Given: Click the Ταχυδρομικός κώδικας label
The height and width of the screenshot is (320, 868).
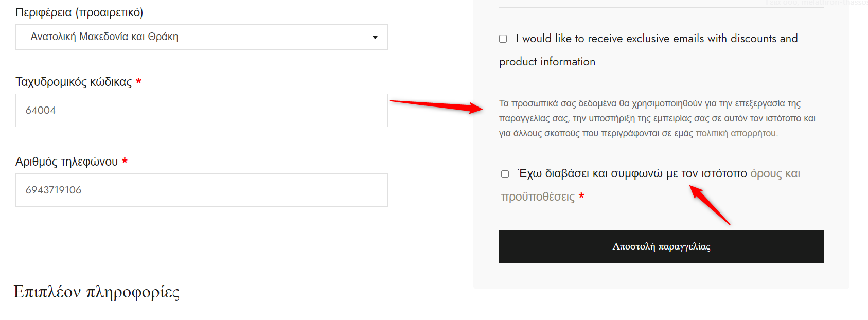Looking at the screenshot, I should tap(74, 82).
